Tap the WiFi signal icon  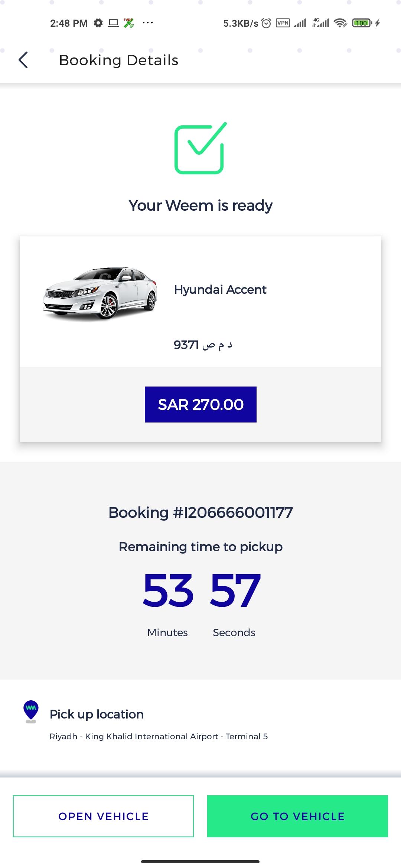(340, 23)
